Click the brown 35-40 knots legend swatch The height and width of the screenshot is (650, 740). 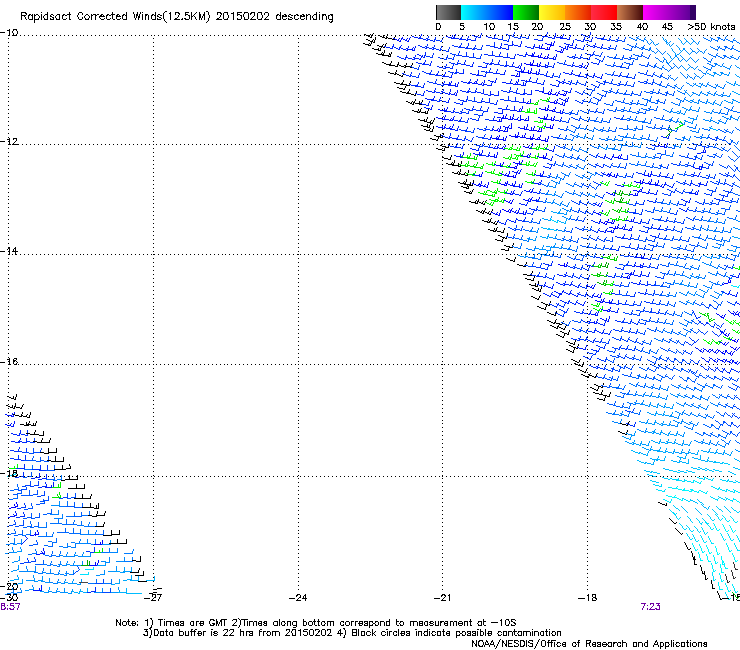pos(630,12)
